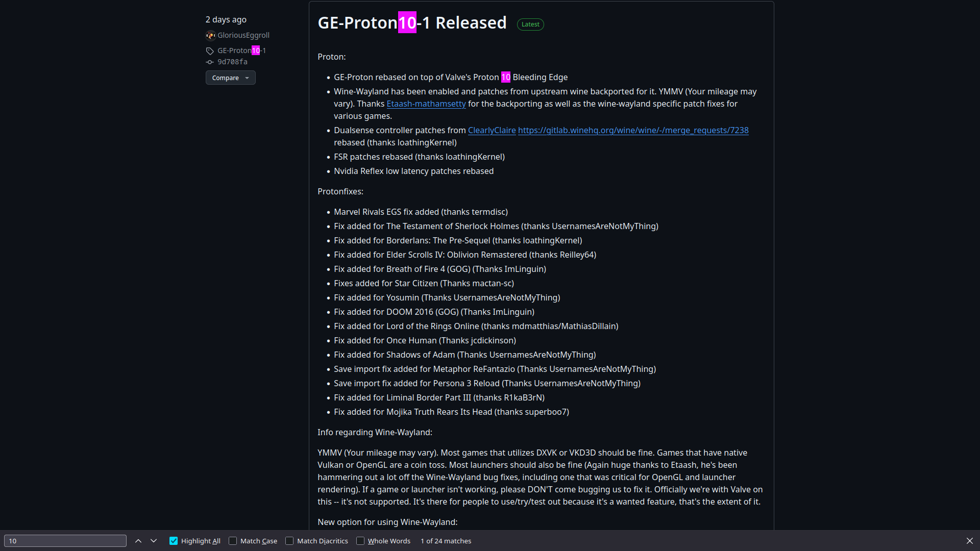Enable the Match Case checkbox

233,541
